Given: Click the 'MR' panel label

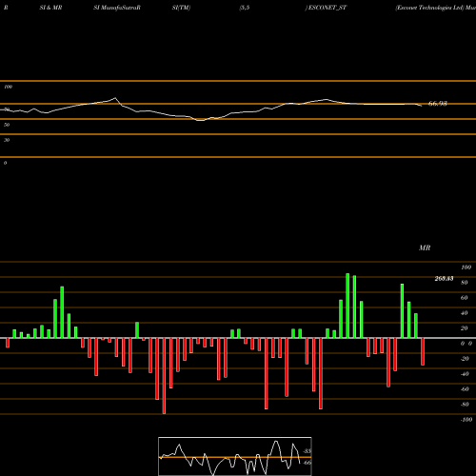Looking at the screenshot, I should pos(425,248).
